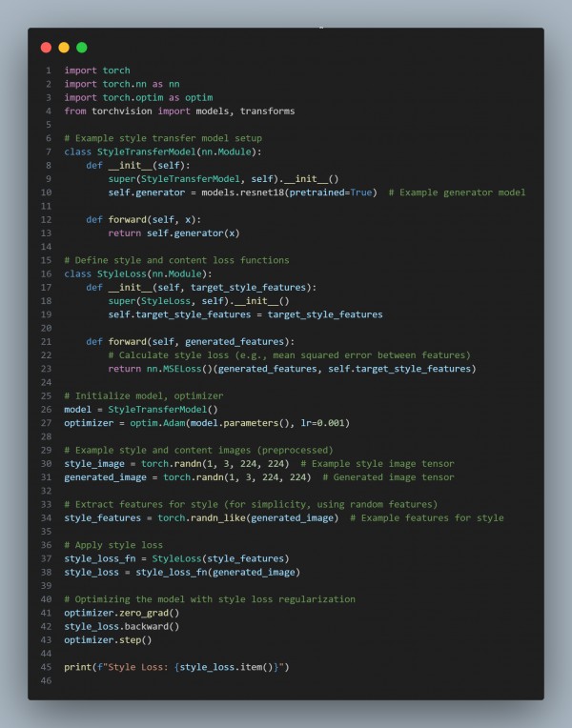Click line number 46 in gutter
This screenshot has height=728, width=572.
(x=46, y=680)
